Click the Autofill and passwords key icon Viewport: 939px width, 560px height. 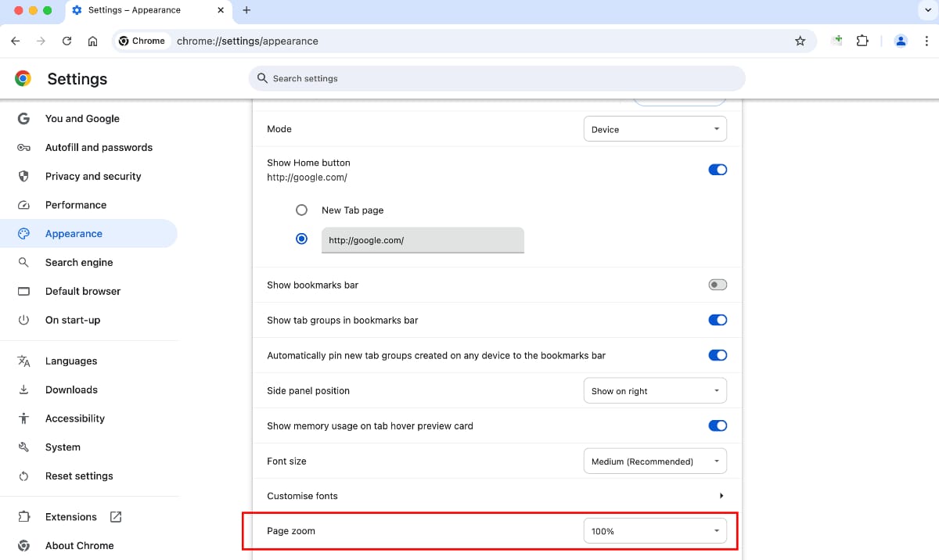(24, 147)
